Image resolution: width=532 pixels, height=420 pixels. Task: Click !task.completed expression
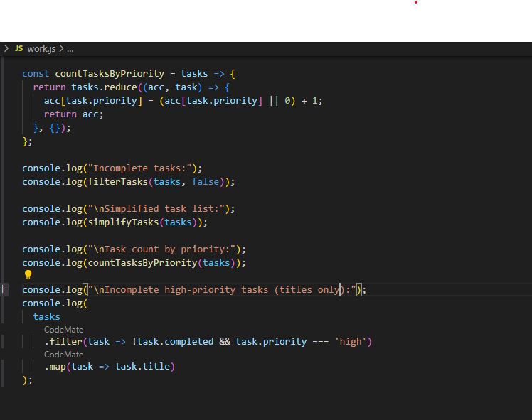(x=172, y=342)
